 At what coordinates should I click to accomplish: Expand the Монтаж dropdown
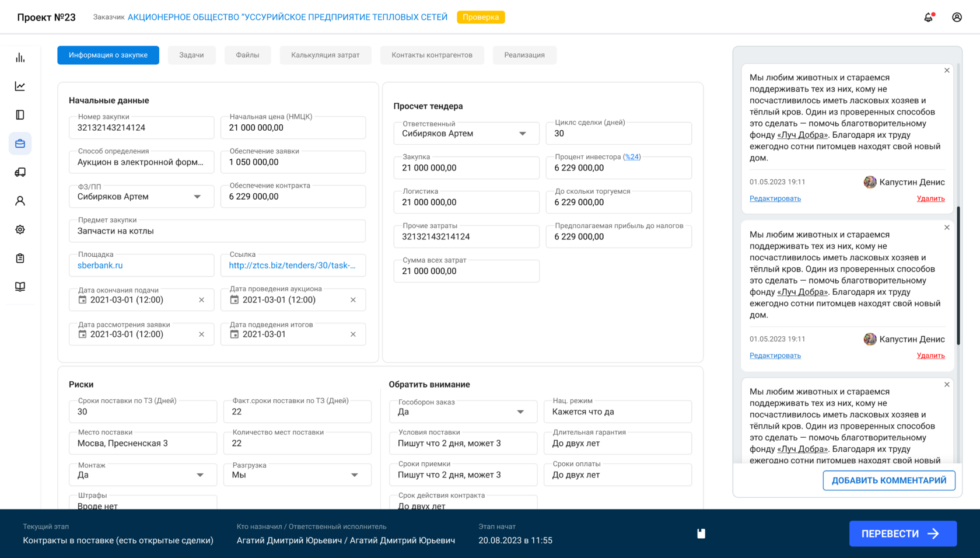tap(200, 475)
